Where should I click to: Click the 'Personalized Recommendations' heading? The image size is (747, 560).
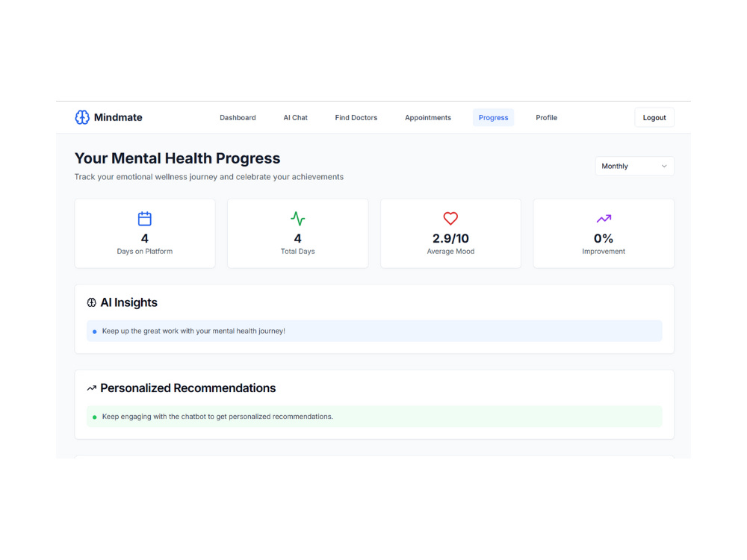187,388
